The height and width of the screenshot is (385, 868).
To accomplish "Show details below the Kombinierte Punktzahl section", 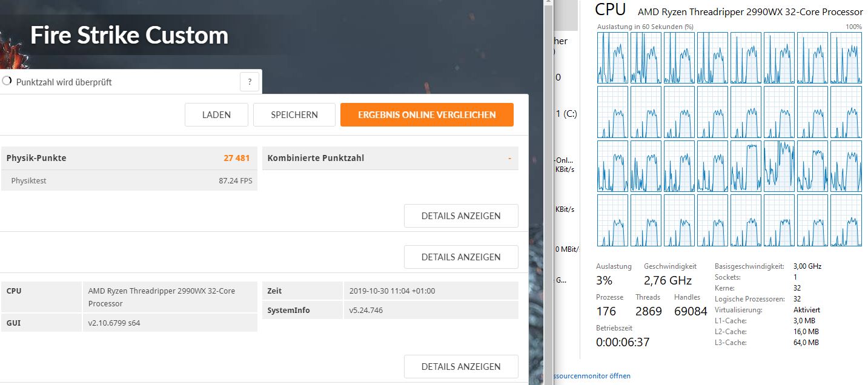I will 461,216.
